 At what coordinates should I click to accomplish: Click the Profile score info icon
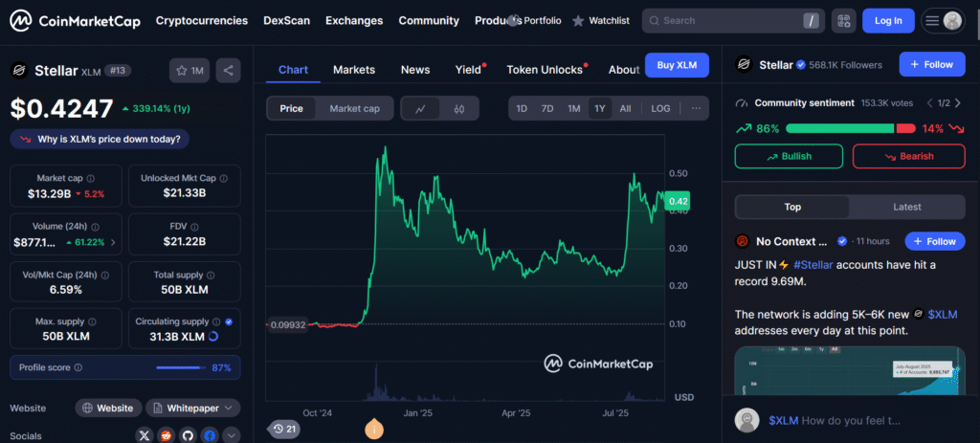[78, 368]
